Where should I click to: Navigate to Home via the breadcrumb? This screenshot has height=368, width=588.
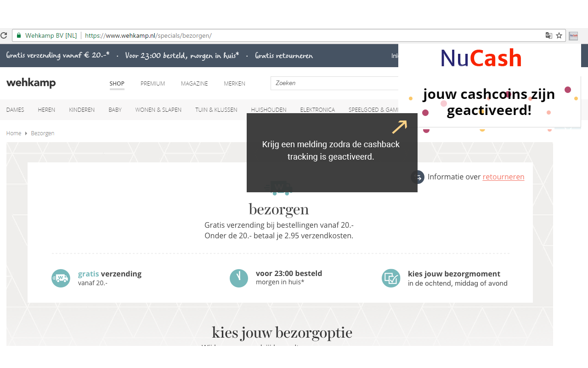tap(13, 133)
